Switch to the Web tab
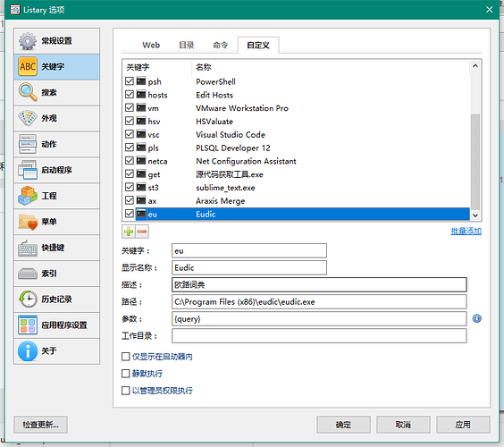Viewport: 504px width, 447px height. (151, 45)
